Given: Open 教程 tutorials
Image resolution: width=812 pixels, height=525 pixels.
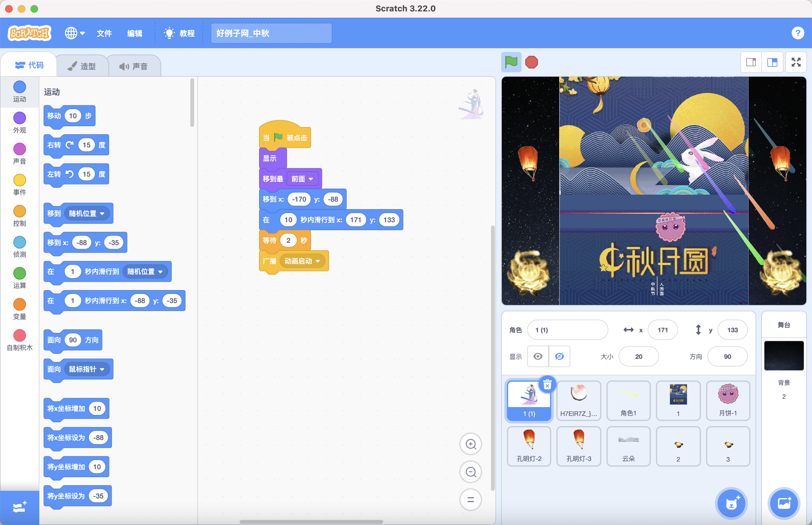Looking at the screenshot, I should point(179,33).
